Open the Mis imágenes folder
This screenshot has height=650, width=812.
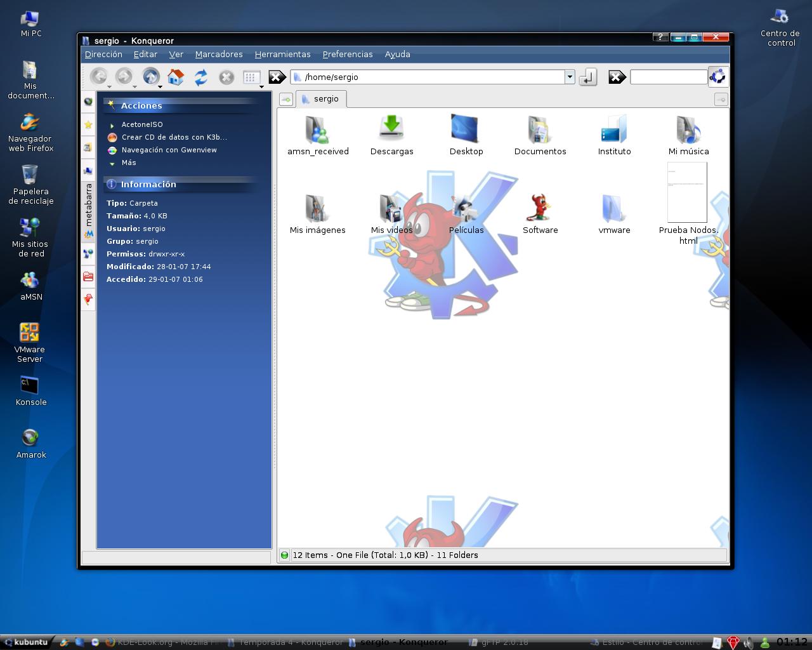pyautogui.click(x=317, y=214)
